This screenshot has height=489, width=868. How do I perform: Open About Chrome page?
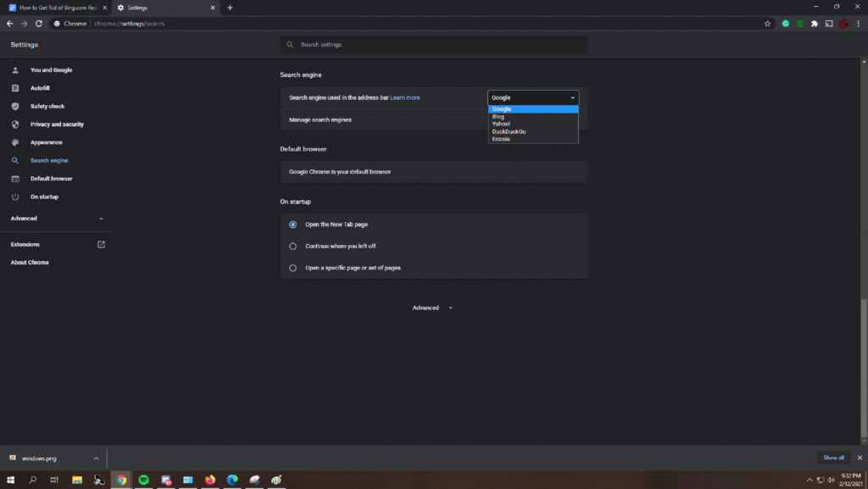[x=30, y=262]
